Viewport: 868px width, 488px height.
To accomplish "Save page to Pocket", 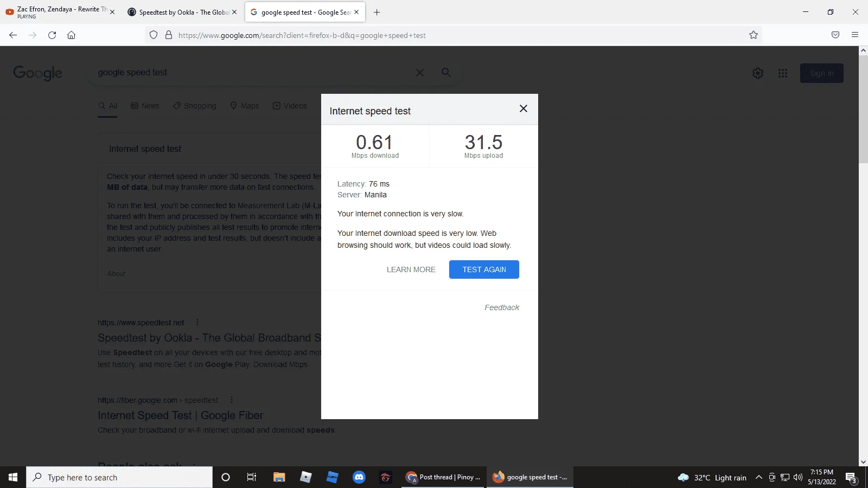I will click(x=835, y=35).
